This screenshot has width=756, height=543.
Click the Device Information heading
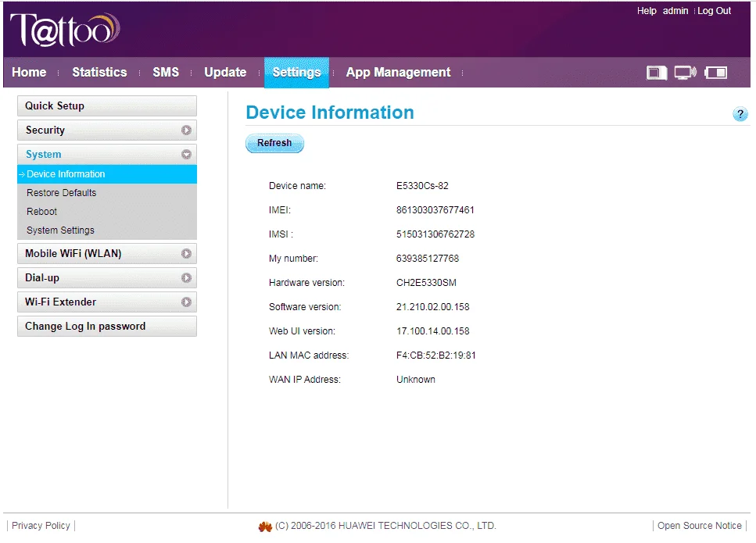(x=330, y=113)
